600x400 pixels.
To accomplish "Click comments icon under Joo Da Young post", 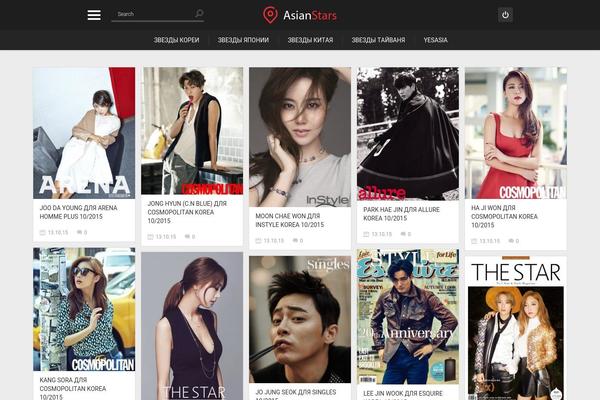I will (x=79, y=232).
